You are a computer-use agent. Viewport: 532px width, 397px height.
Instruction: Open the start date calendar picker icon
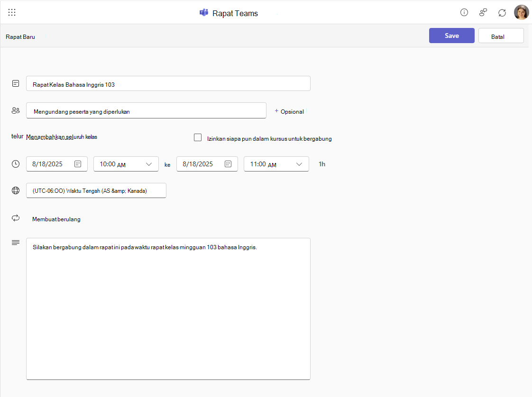[78, 164]
